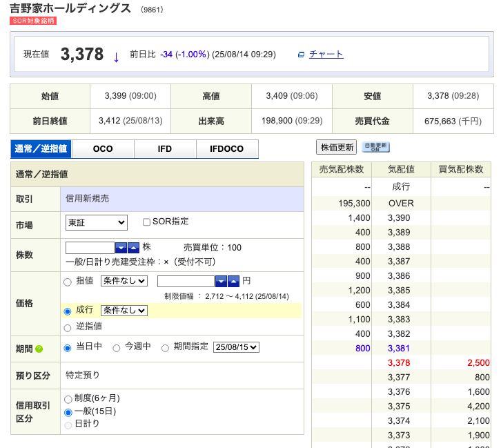Choose 今週中 as the order period
The image size is (501, 448).
(x=117, y=348)
